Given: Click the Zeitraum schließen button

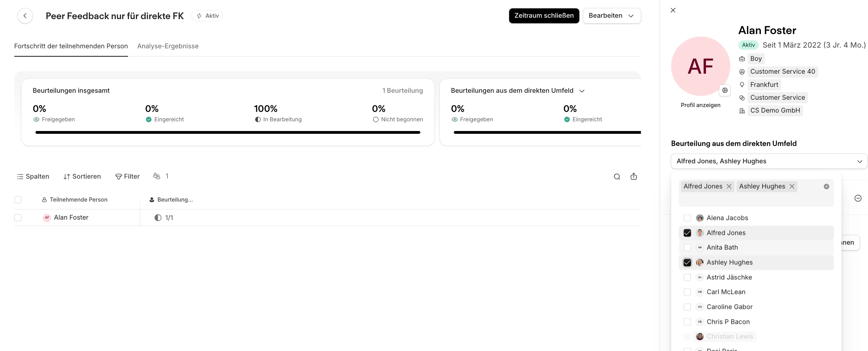Looking at the screenshot, I should [x=544, y=16].
